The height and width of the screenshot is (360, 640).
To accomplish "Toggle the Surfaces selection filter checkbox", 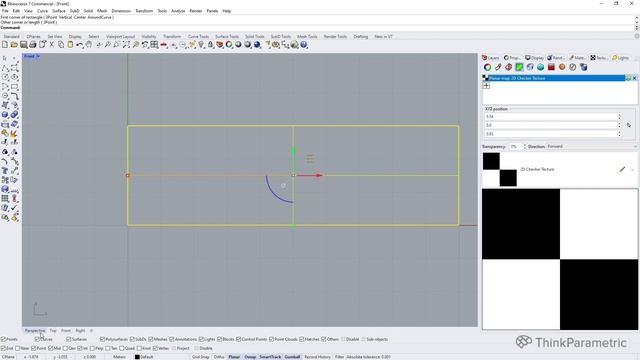I will coord(69,339).
